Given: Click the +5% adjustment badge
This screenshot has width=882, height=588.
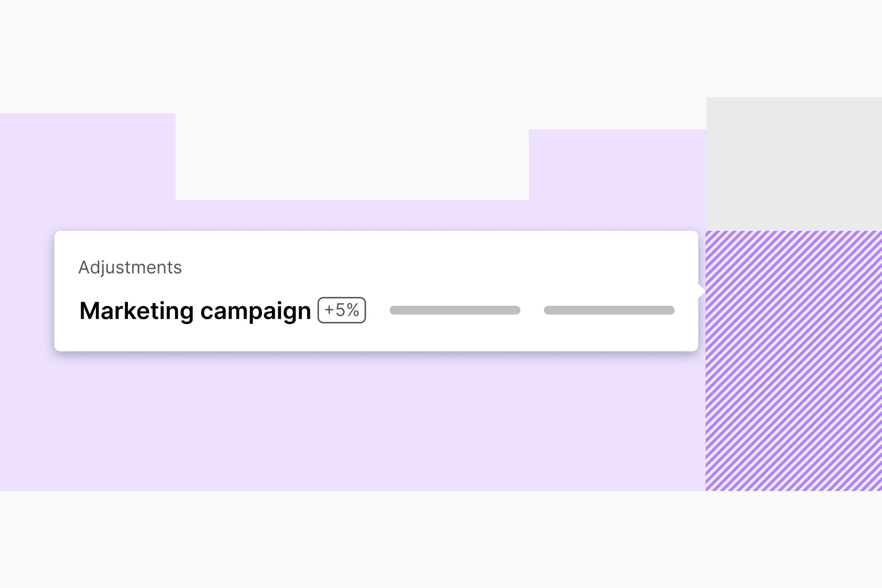Looking at the screenshot, I should [x=341, y=310].
